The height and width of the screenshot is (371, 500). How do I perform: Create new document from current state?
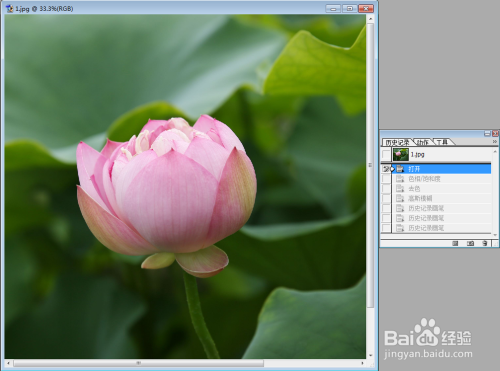point(455,243)
